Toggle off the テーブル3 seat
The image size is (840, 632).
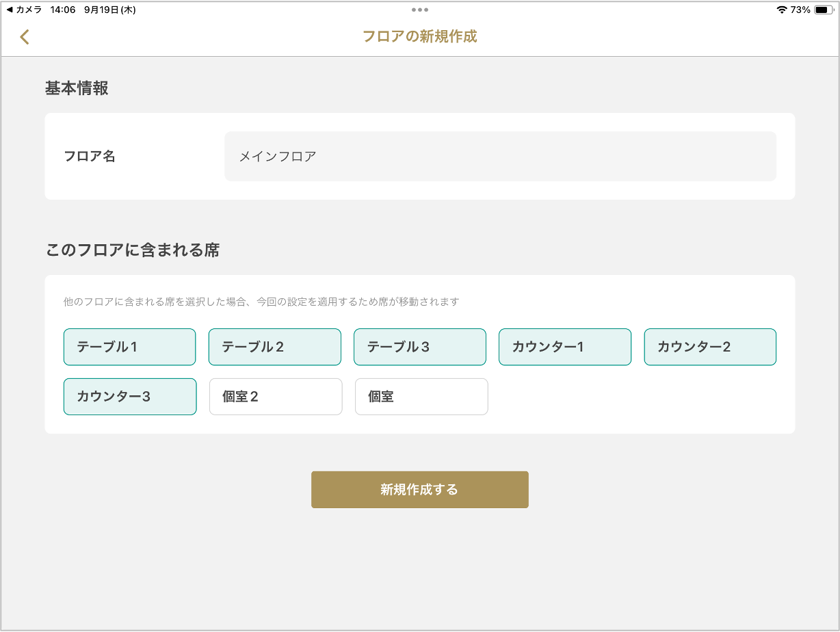tap(419, 347)
